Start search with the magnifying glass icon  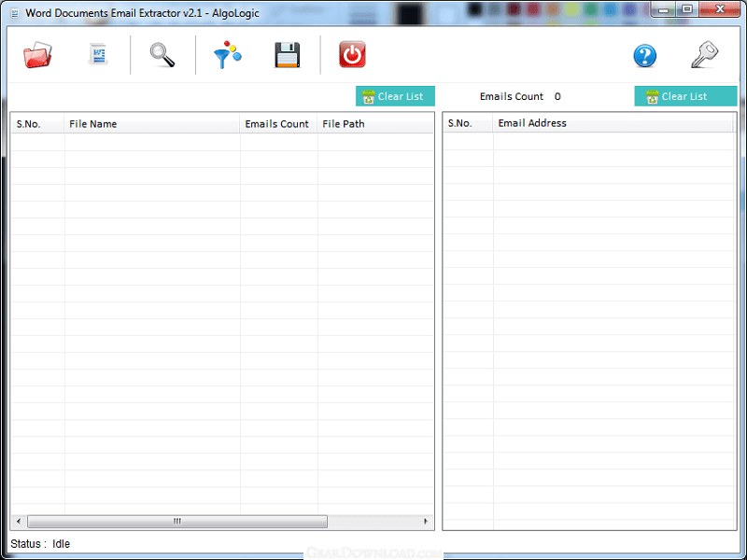click(162, 55)
